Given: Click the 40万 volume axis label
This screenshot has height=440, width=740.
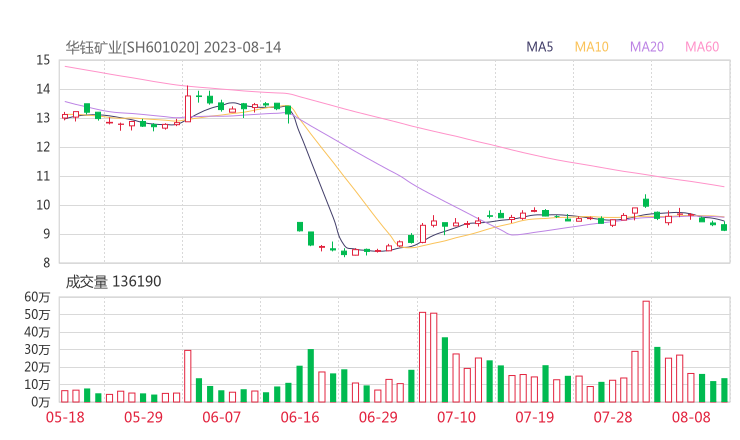Looking at the screenshot, I should [37, 332].
